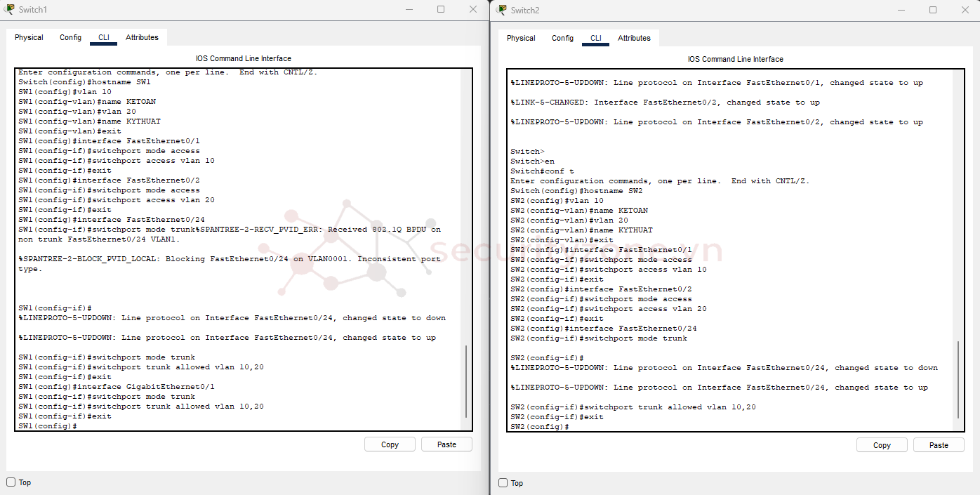Click 'SW1(config-if)#switchport access vlan 10' line
This screenshot has width=980, height=495.
[x=117, y=161]
